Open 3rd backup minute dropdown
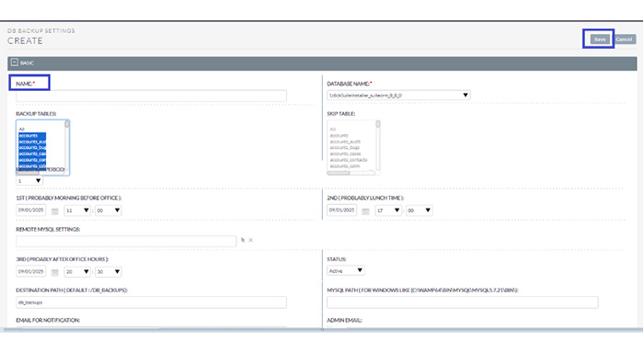Image resolution: width=644 pixels, height=353 pixels. (108, 272)
